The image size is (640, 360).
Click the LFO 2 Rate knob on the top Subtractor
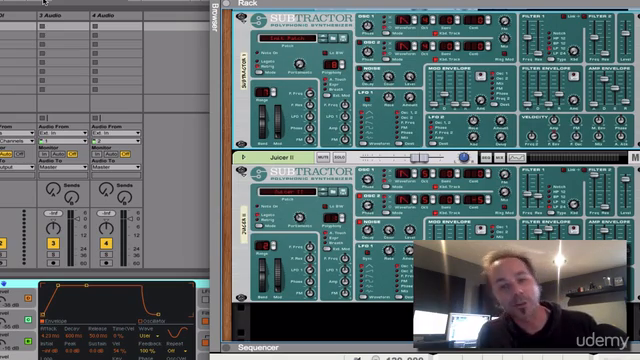coord(473,120)
